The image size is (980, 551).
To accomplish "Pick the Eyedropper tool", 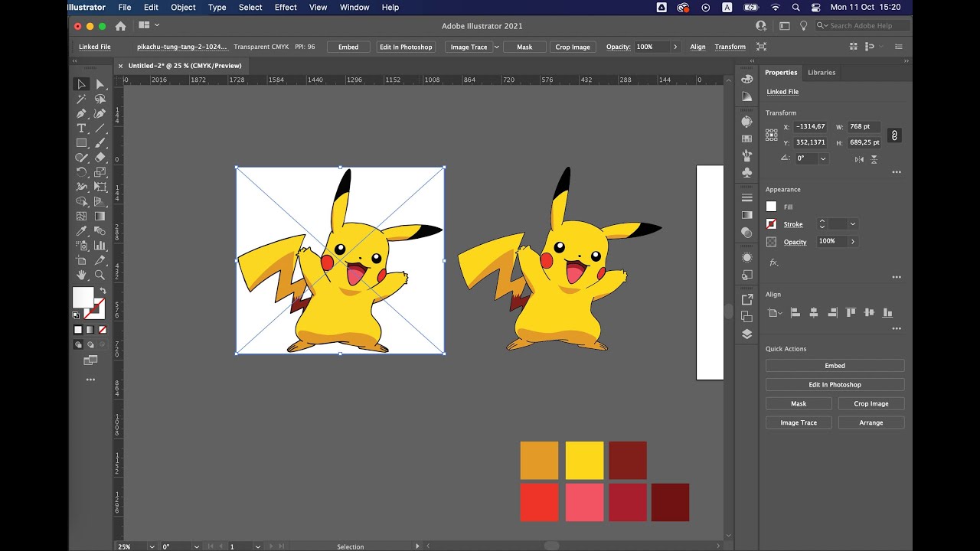I will pyautogui.click(x=81, y=230).
